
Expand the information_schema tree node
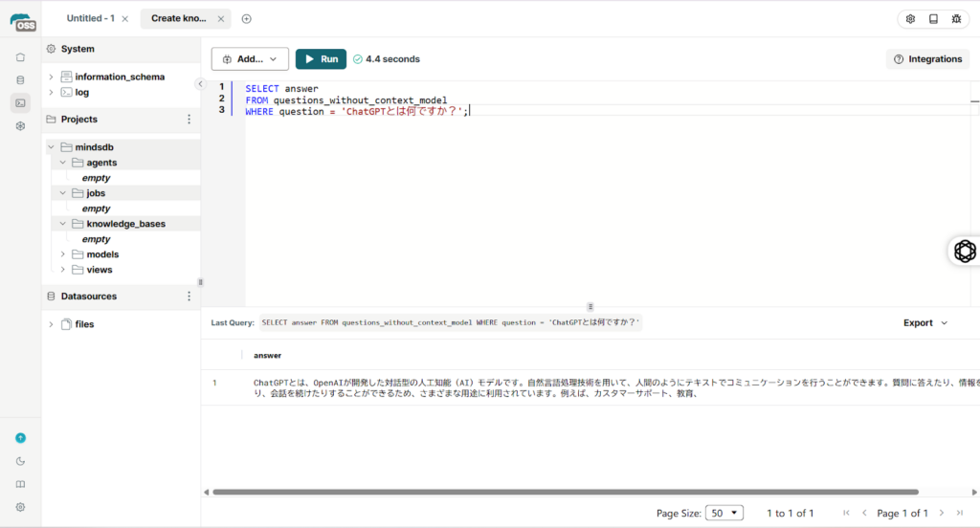52,77
